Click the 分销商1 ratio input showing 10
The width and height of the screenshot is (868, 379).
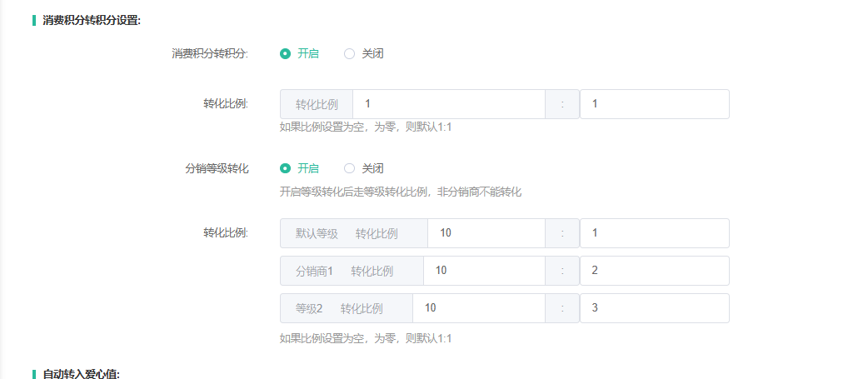(483, 271)
